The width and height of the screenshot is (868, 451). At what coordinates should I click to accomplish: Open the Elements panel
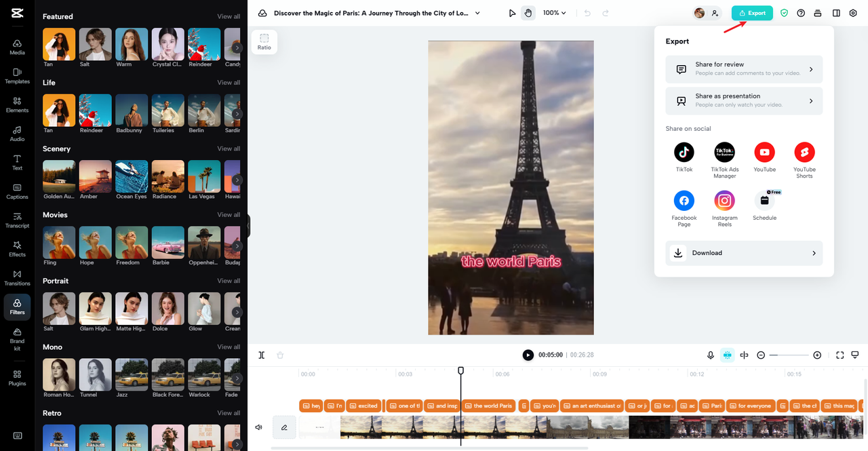pos(17,104)
